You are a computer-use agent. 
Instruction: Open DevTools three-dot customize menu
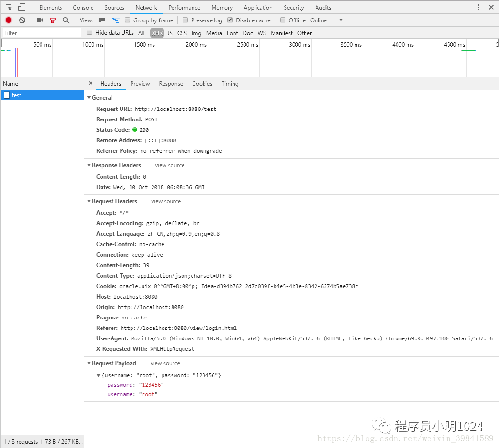click(x=478, y=7)
